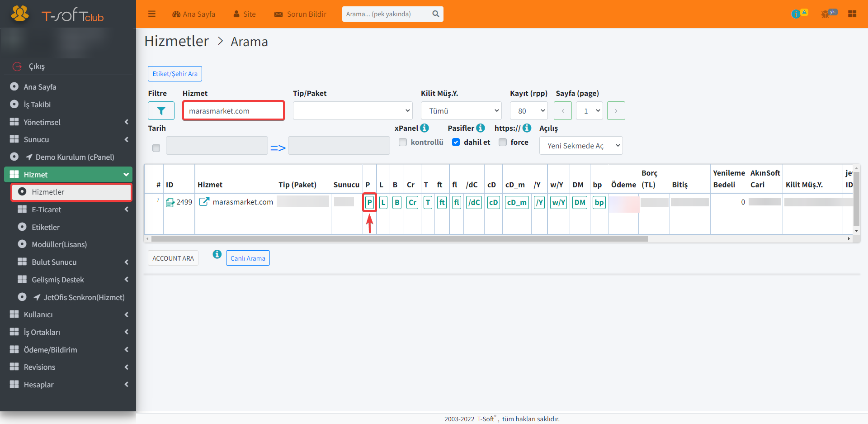Click the Canlı Arama button
The image size is (868, 424).
248,258
